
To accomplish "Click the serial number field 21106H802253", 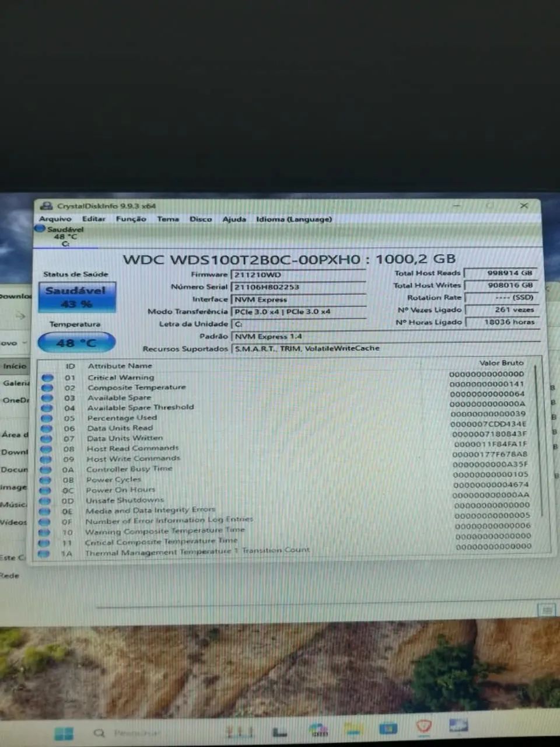I will tap(299, 287).
